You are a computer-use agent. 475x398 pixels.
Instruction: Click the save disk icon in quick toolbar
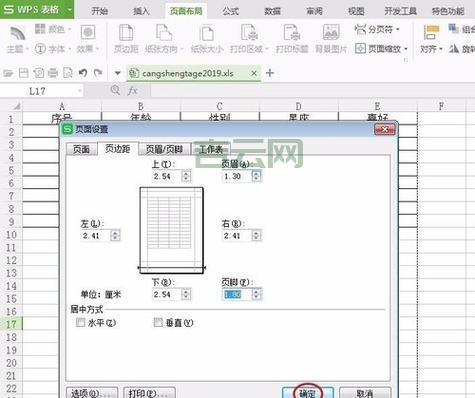click(x=23, y=73)
